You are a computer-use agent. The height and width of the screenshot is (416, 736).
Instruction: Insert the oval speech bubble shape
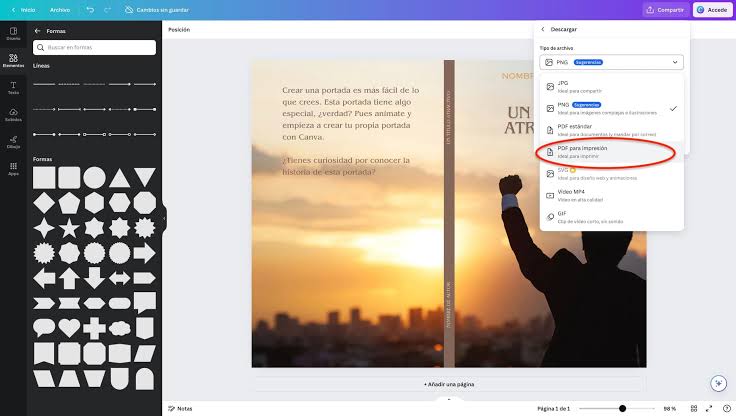click(44, 327)
